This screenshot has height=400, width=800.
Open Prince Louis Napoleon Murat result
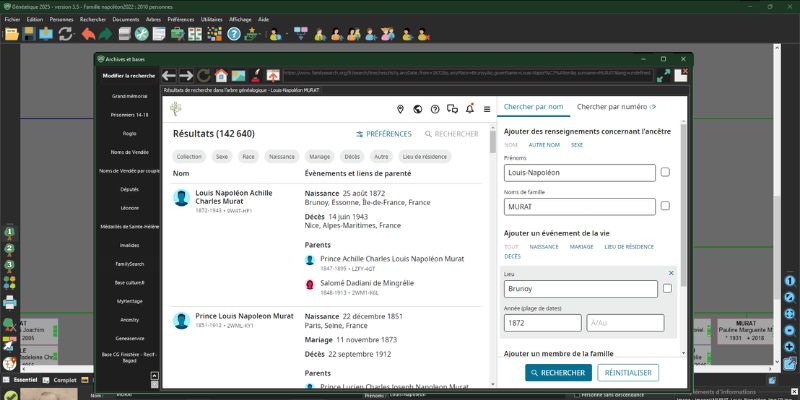pyautogui.click(x=244, y=316)
